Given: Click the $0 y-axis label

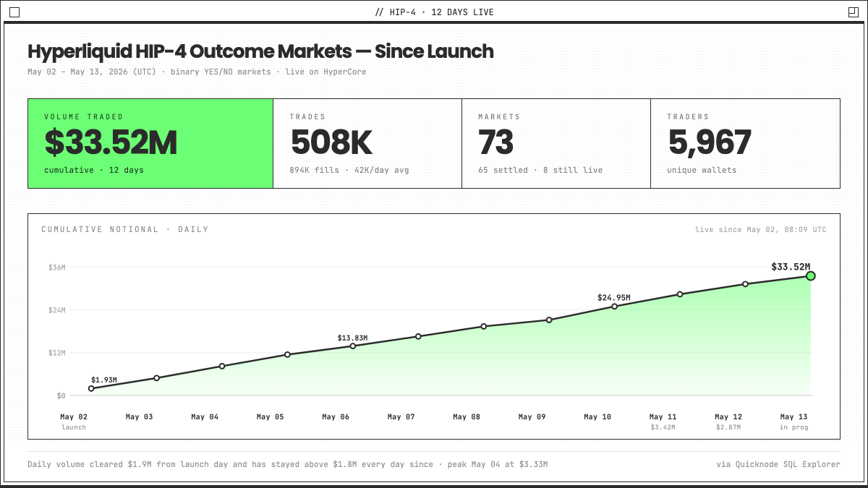Looking at the screenshot, I should click(x=61, y=395).
